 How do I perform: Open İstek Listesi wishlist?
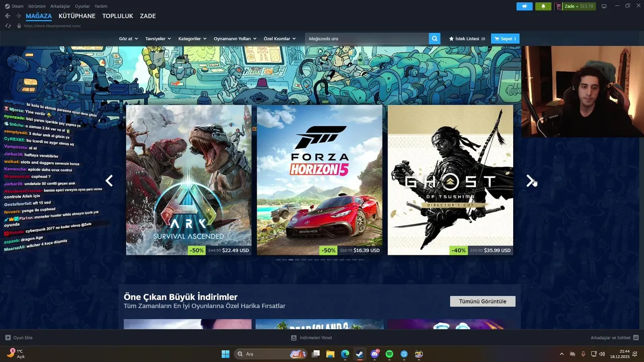[467, 39]
